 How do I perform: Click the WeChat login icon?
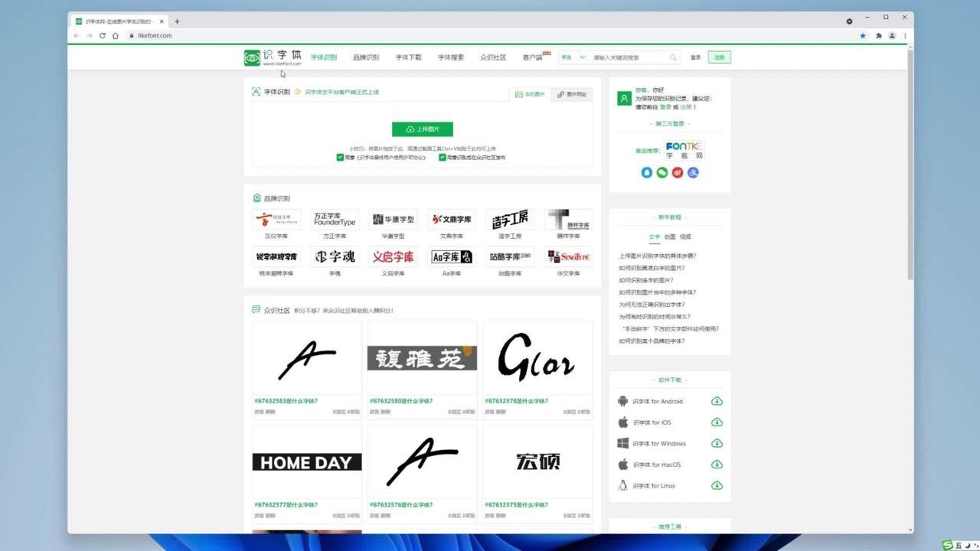662,173
